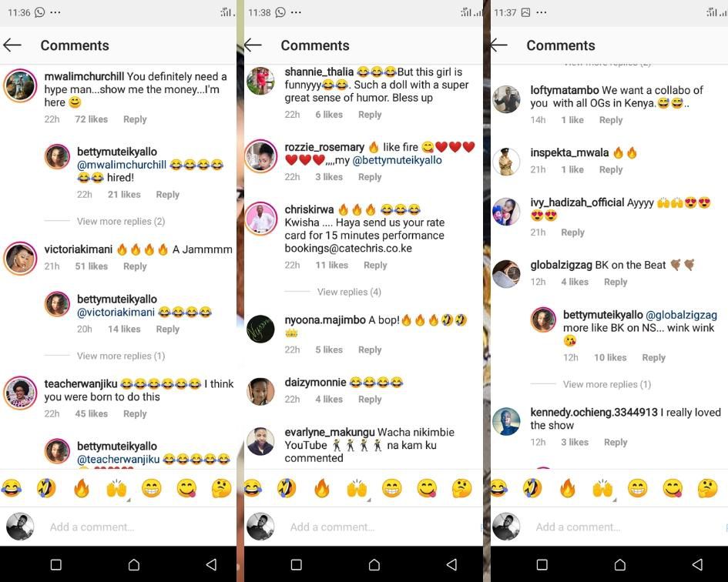The image size is (728, 582).
Task: Tap Android back triangle on middle screen
Action: tap(451, 564)
